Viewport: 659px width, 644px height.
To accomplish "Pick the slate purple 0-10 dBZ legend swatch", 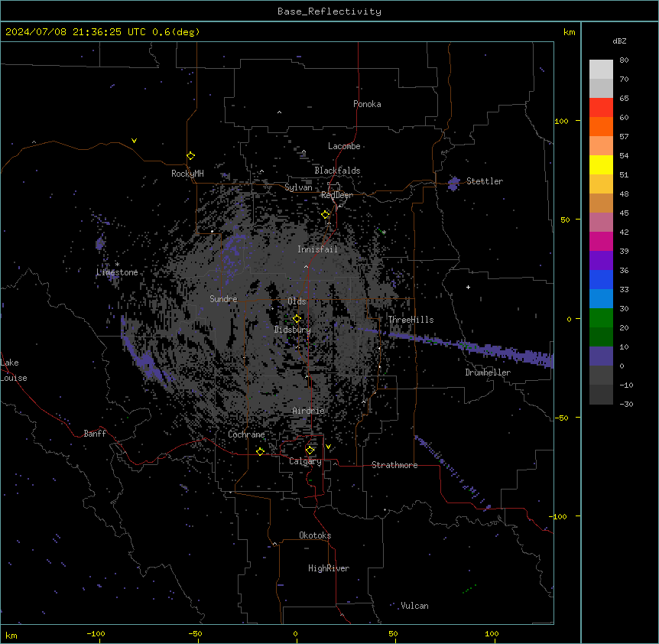I will (601, 356).
